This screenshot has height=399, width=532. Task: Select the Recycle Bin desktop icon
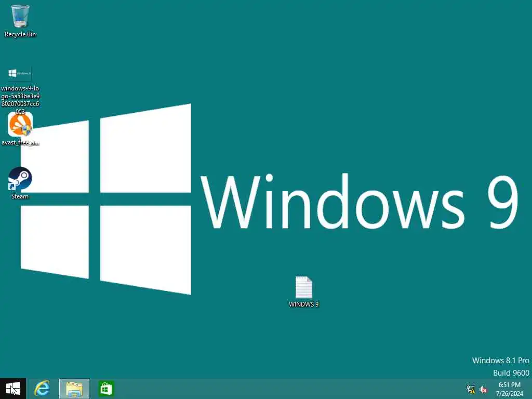pos(20,16)
